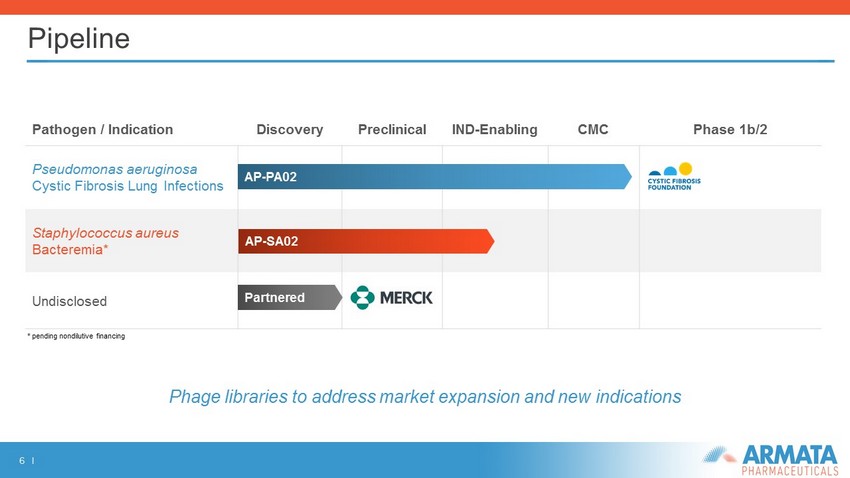Select the Pseudomonas aeruginosa text
The image size is (850, 478).
pyautogui.click(x=114, y=169)
